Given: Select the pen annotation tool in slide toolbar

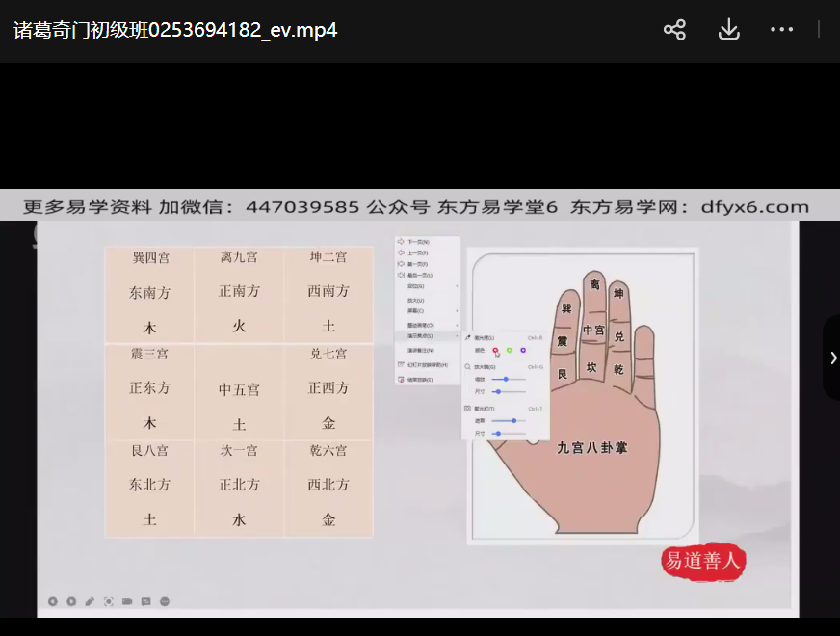Looking at the screenshot, I should click(x=90, y=601).
